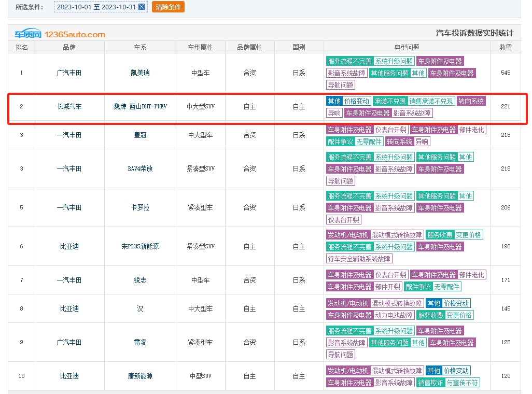
Task: Click the 典型问题 column header
Action: (407, 47)
